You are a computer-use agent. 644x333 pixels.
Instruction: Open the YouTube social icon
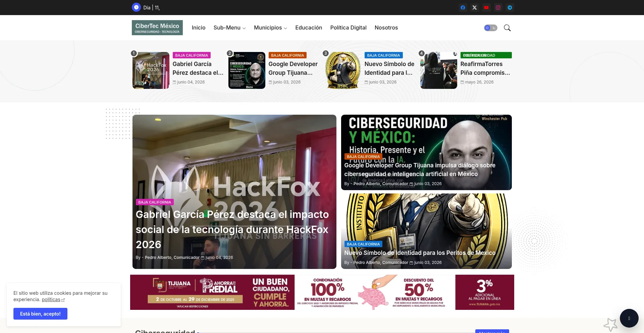(486, 7)
